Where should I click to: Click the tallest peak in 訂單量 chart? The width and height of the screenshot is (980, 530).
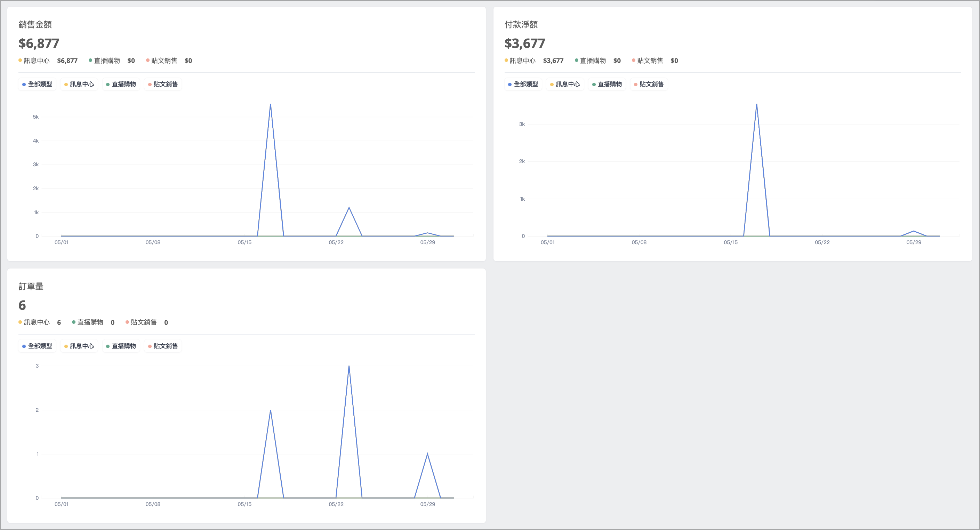point(349,366)
